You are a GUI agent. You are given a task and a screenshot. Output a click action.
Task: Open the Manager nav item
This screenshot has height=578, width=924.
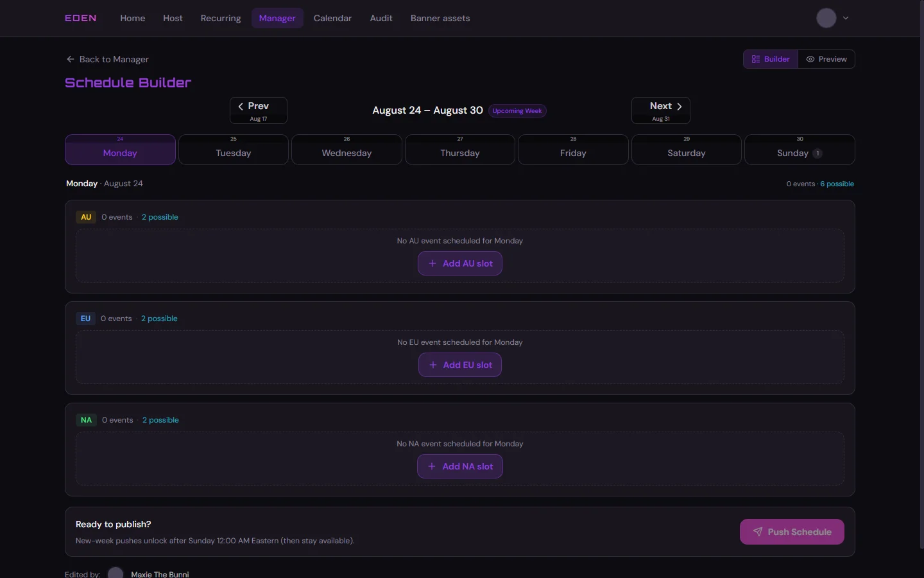[x=277, y=18]
